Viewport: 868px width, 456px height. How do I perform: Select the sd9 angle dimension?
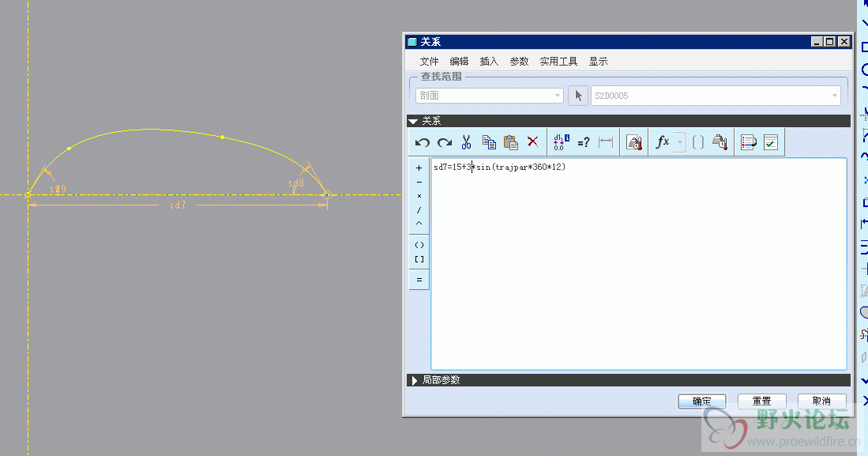(x=58, y=189)
